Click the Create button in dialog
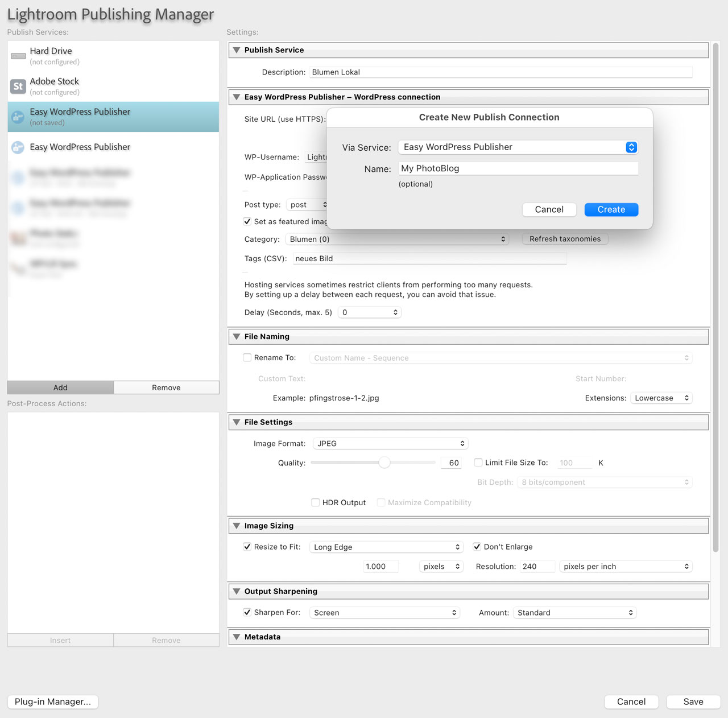Image resolution: width=728 pixels, height=718 pixels. click(x=611, y=210)
